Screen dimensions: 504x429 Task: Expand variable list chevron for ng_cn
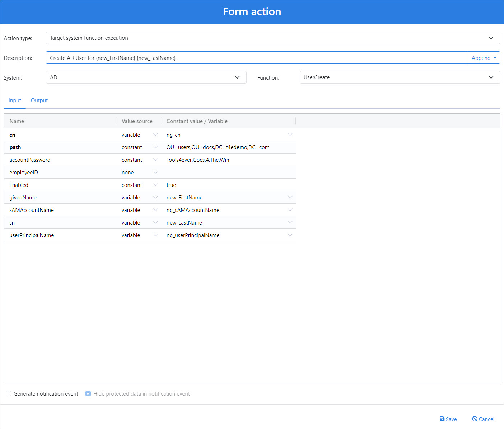[x=290, y=135]
